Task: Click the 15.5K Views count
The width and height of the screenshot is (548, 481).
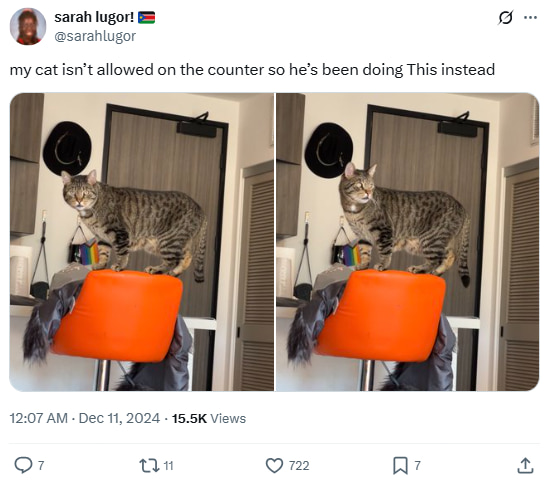Action: [209, 418]
